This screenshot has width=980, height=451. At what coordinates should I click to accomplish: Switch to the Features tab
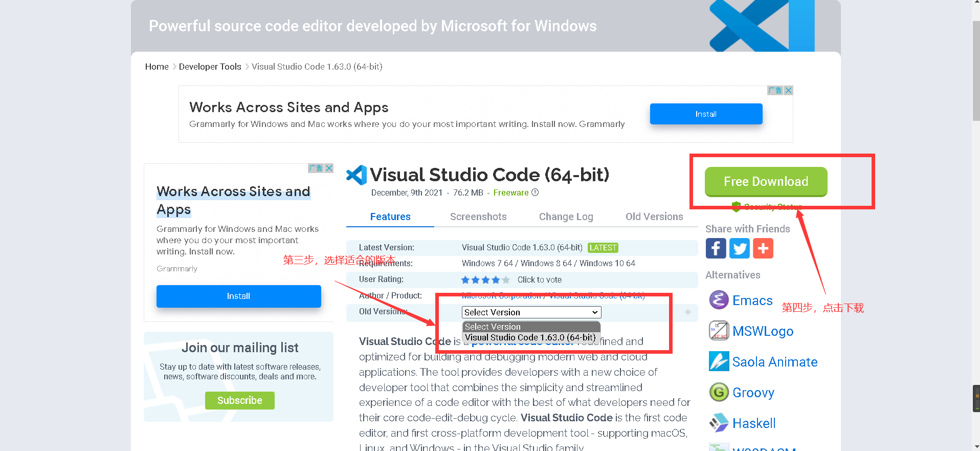(390, 217)
